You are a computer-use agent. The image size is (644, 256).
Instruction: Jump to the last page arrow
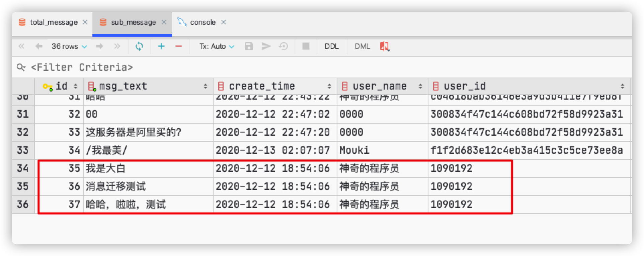tap(117, 46)
